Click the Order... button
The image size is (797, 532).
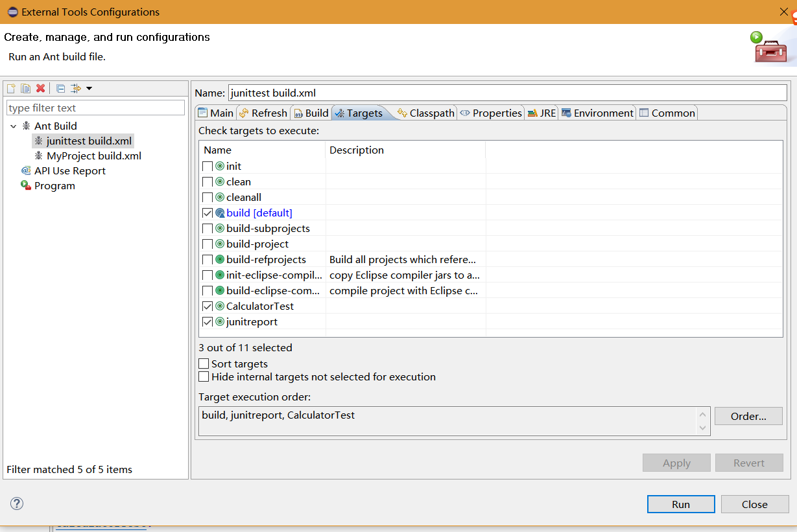(748, 416)
